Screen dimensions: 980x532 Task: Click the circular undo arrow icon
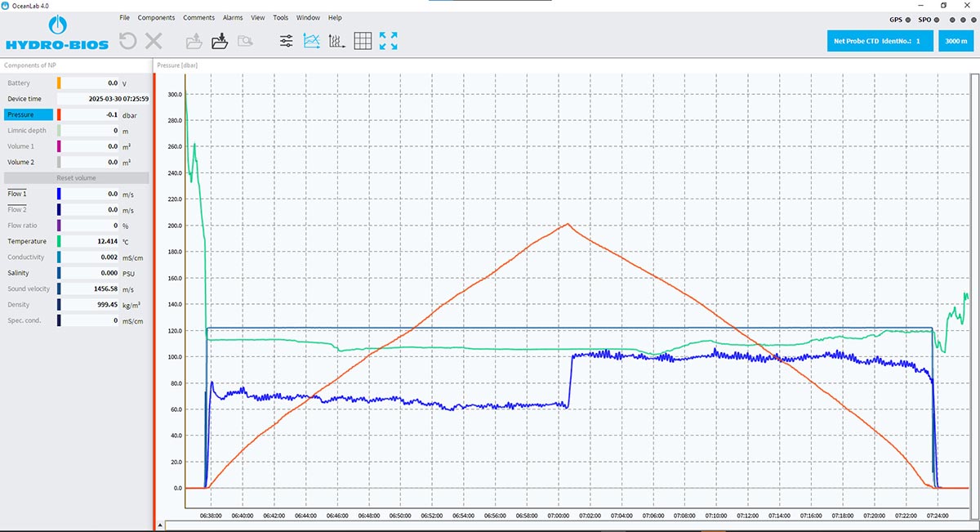click(x=127, y=41)
